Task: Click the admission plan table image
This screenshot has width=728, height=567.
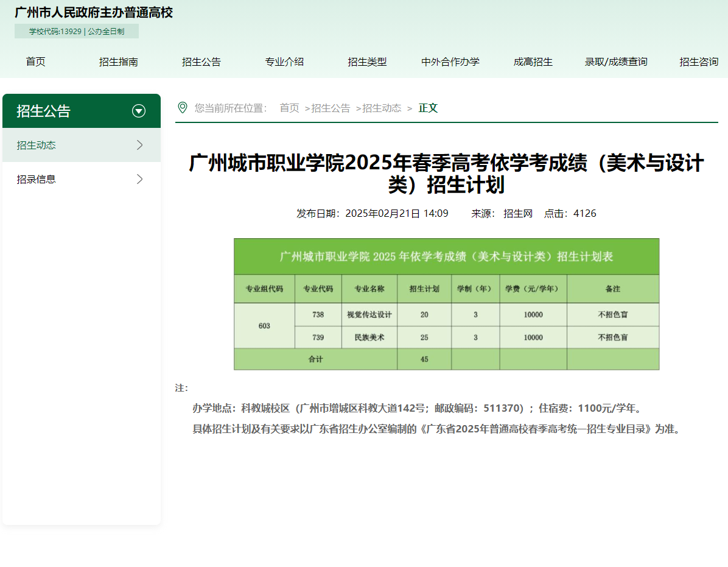Action: click(x=446, y=304)
